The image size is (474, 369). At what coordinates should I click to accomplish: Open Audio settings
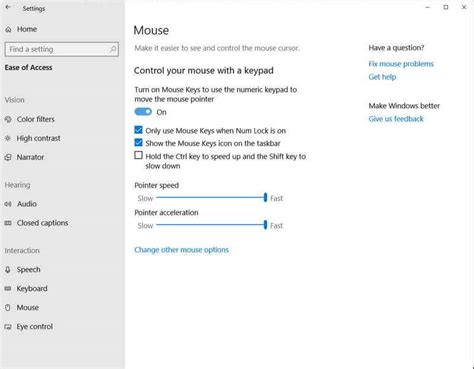point(27,204)
